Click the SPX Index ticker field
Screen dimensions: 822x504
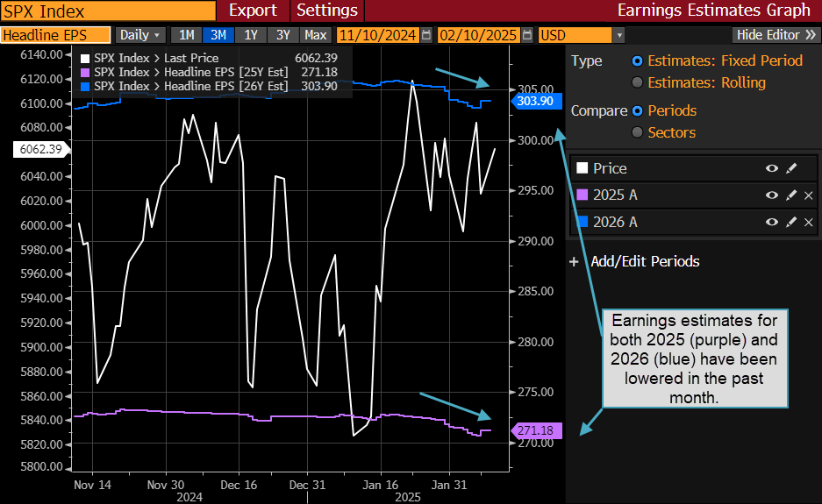108,11
